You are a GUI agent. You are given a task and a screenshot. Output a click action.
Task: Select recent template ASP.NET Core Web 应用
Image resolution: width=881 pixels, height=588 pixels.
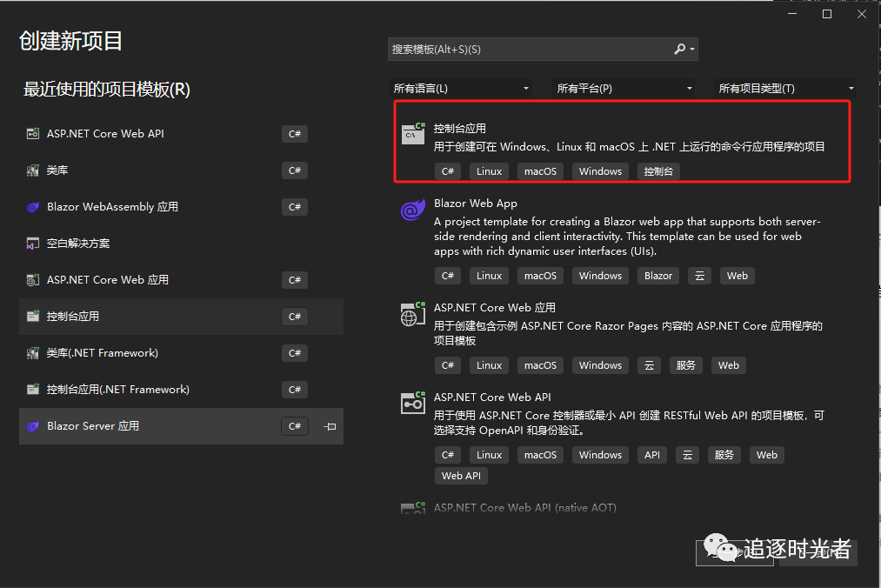[181, 280]
